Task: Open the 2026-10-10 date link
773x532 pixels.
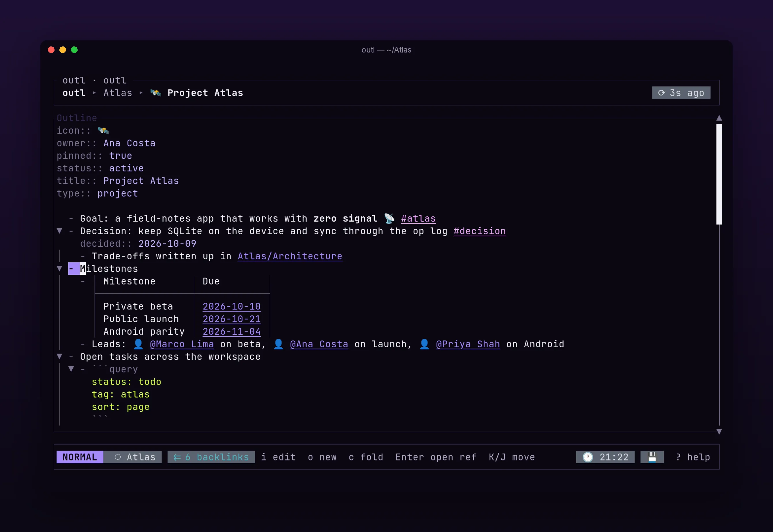Action: 232,307
